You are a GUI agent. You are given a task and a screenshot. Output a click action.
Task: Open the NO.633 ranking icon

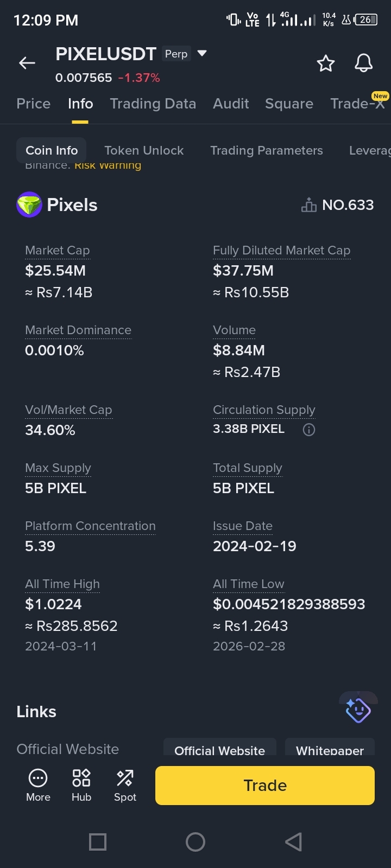(309, 205)
